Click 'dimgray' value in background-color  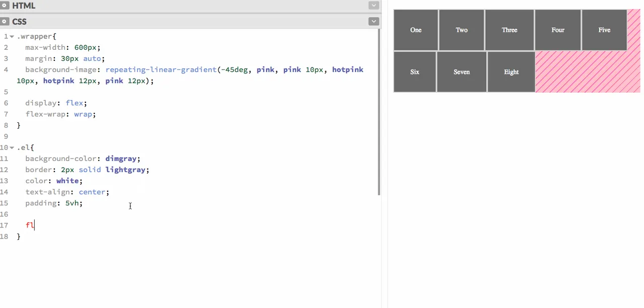(121, 159)
